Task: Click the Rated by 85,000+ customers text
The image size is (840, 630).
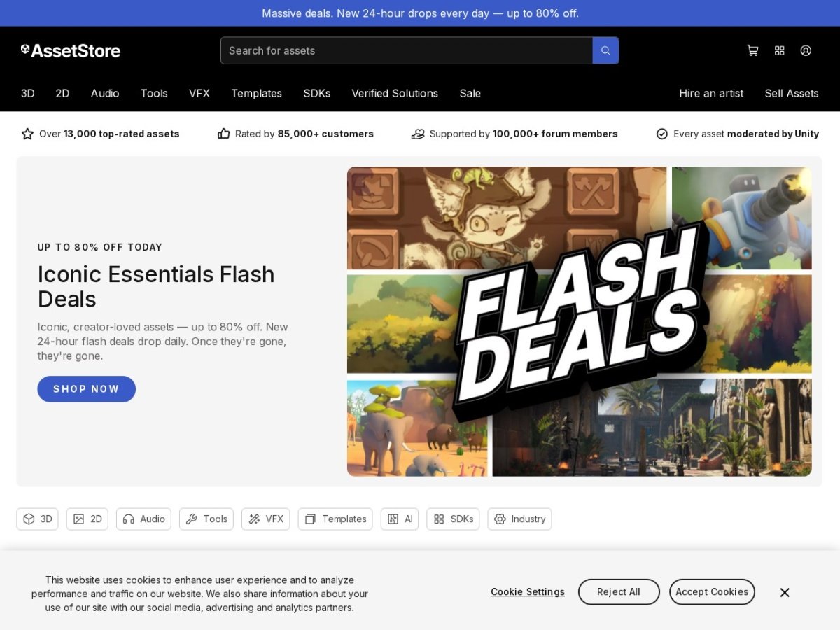Action: coord(304,134)
